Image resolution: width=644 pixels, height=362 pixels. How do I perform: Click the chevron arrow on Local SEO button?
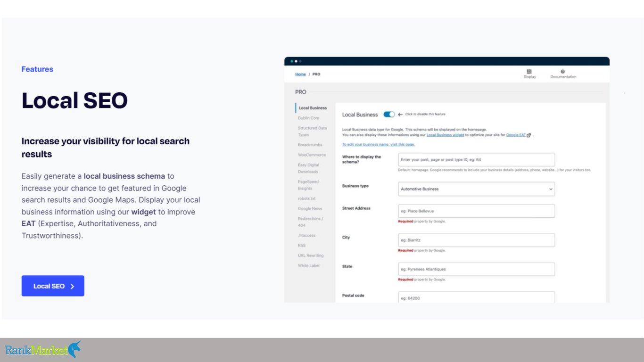[x=72, y=286]
